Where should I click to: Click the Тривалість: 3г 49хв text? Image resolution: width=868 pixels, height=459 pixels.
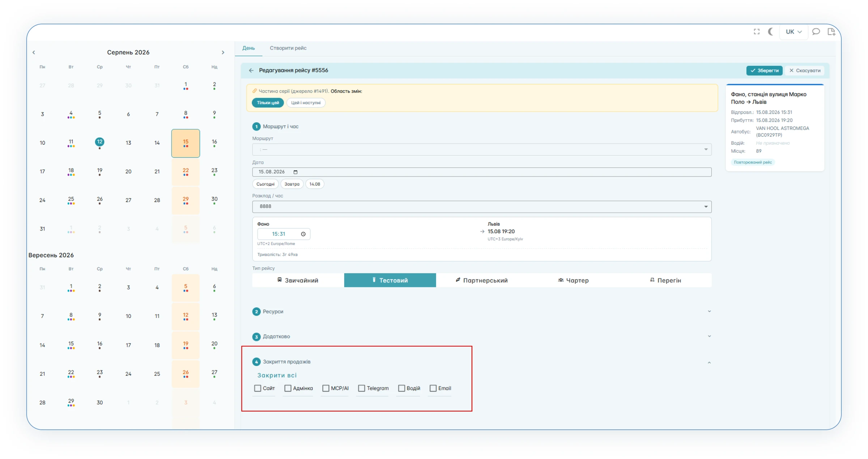click(x=277, y=255)
